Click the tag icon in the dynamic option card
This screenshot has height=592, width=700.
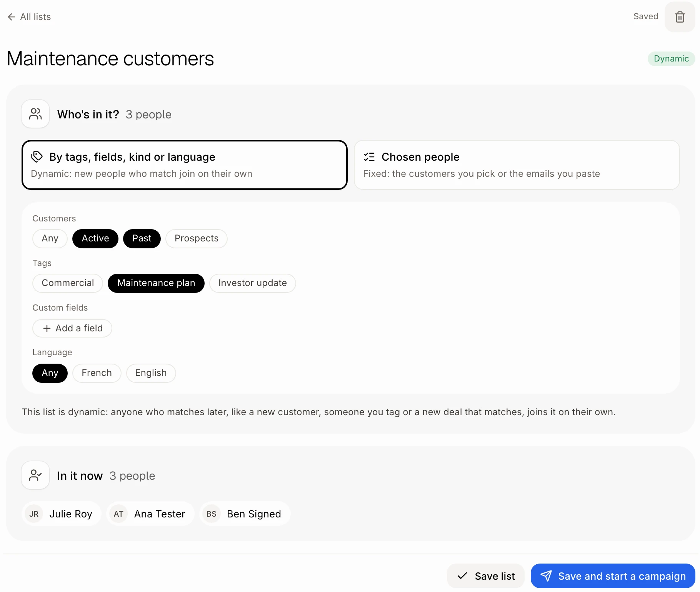37,156
